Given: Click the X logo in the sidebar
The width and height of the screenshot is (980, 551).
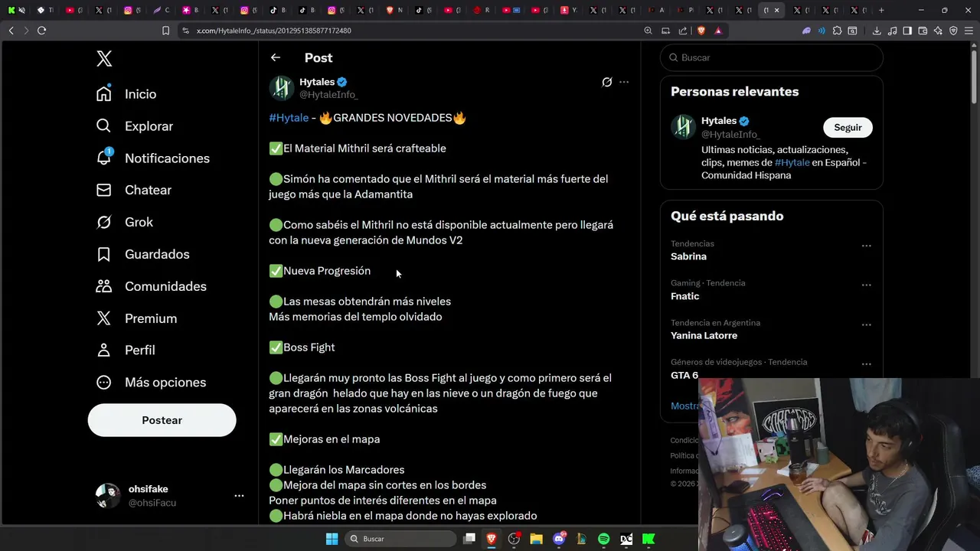Looking at the screenshot, I should pos(104,59).
